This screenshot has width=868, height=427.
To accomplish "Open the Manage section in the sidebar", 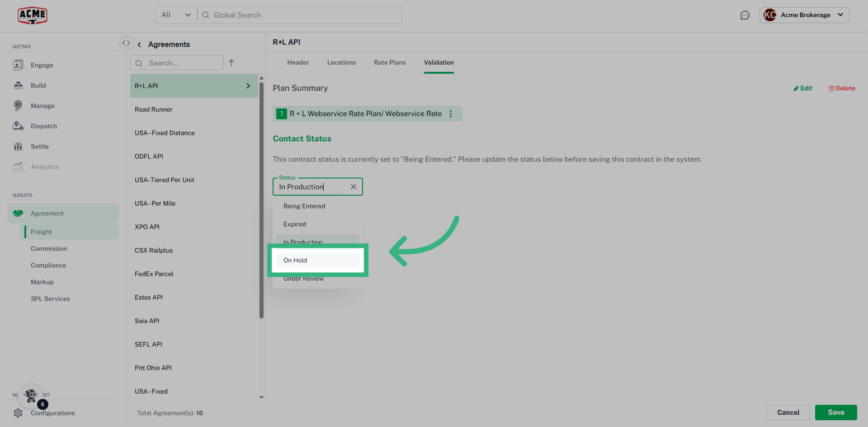I will 42,105.
